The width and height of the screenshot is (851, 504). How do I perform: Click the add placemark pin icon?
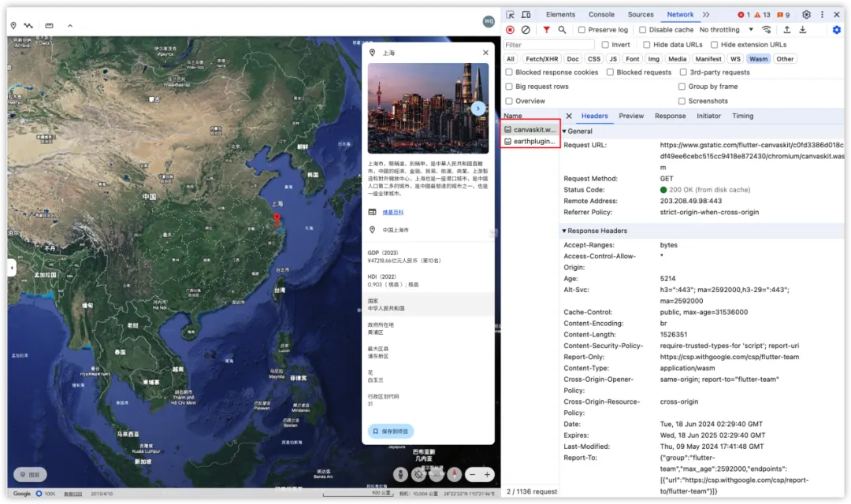(x=13, y=25)
